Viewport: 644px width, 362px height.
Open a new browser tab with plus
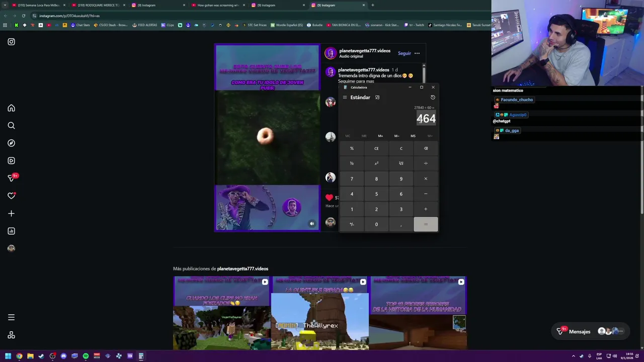(x=372, y=5)
